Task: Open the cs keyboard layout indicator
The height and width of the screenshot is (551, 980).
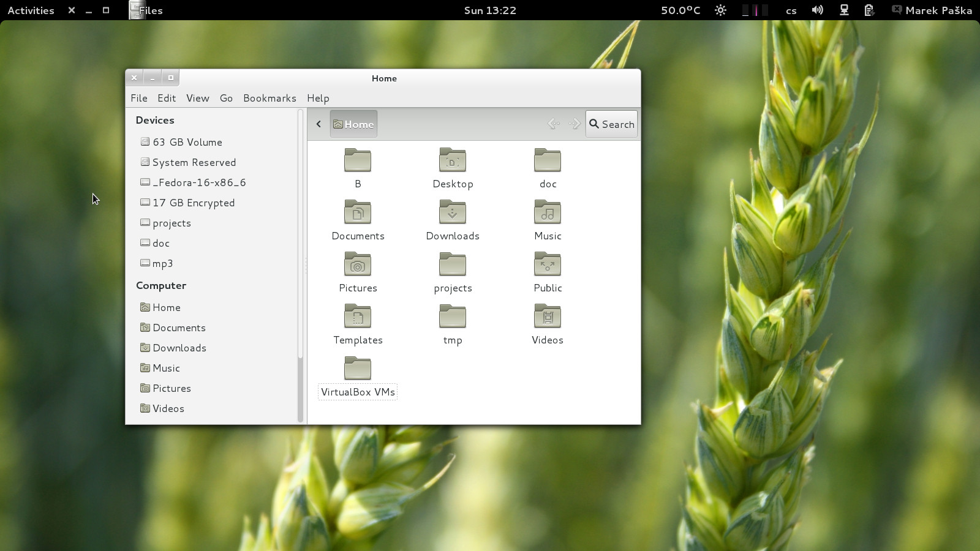Action: (791, 10)
